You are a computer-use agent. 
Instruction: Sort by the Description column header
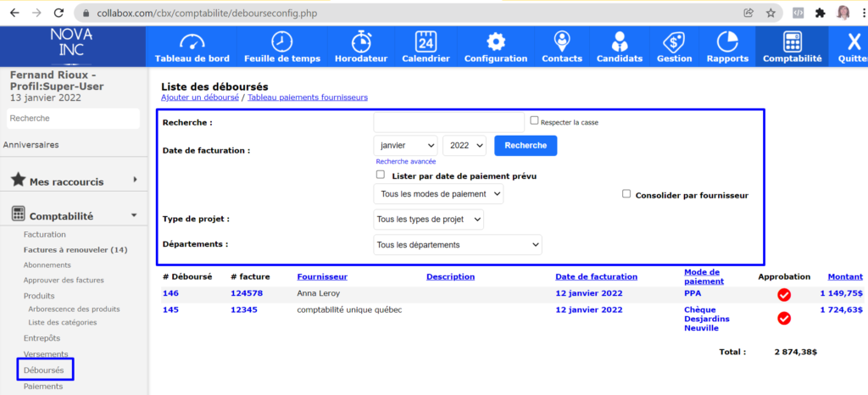click(451, 276)
